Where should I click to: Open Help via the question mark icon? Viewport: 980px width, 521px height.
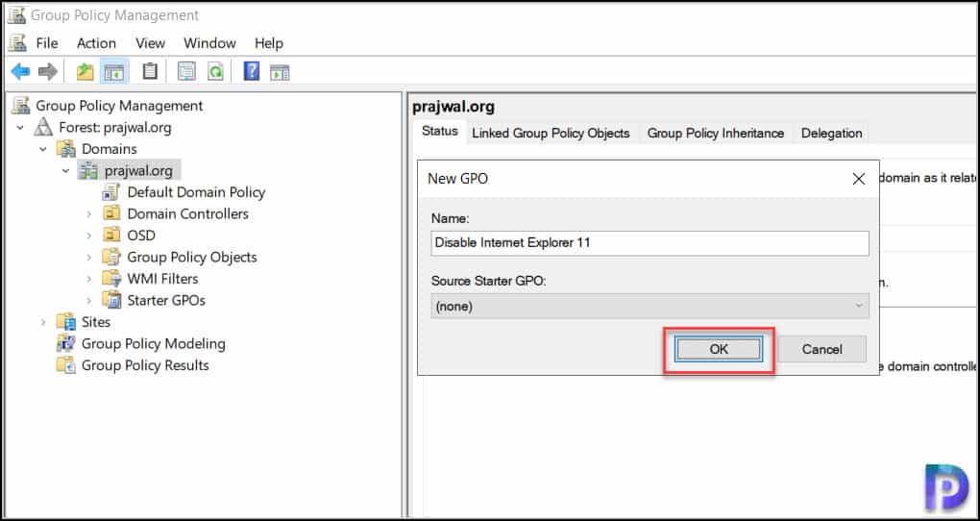pos(252,71)
